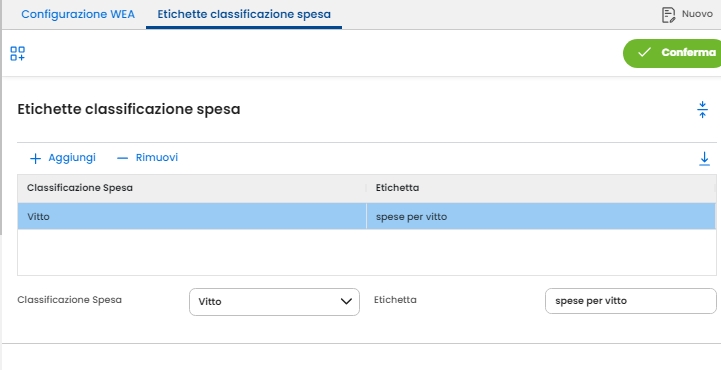721x370 pixels.
Task: Confirm changes with the green Conferma button
Action: tap(672, 53)
